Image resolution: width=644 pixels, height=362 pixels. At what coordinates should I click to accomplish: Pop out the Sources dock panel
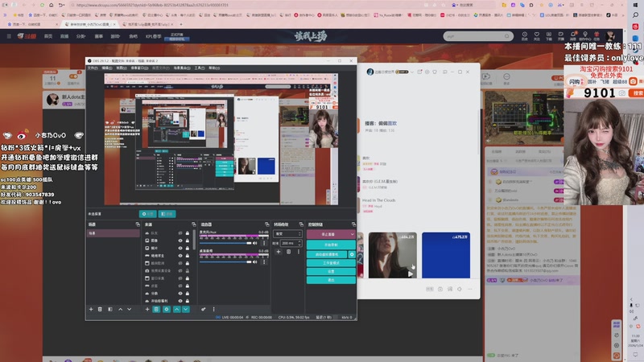click(x=193, y=224)
